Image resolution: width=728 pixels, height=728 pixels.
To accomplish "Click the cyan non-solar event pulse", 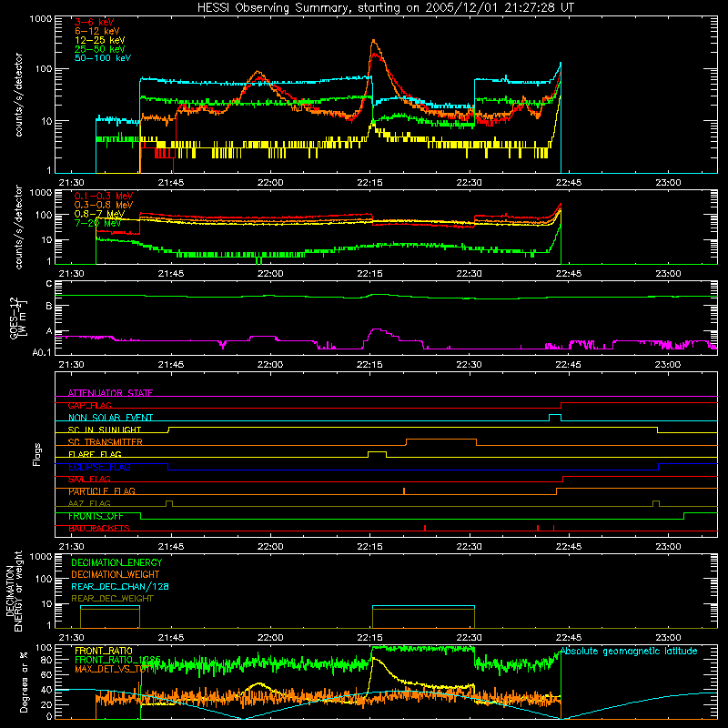I will click(555, 417).
